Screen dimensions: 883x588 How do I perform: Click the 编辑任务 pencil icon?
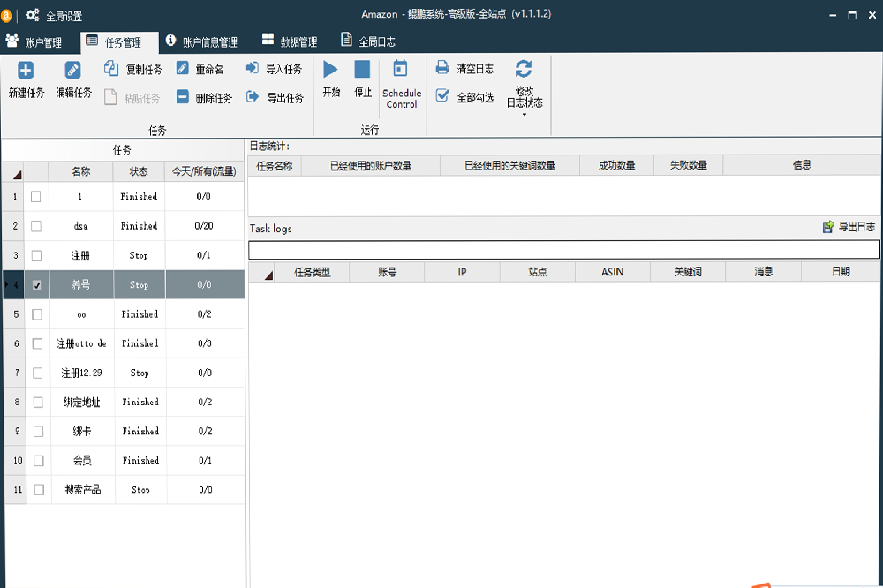point(72,71)
